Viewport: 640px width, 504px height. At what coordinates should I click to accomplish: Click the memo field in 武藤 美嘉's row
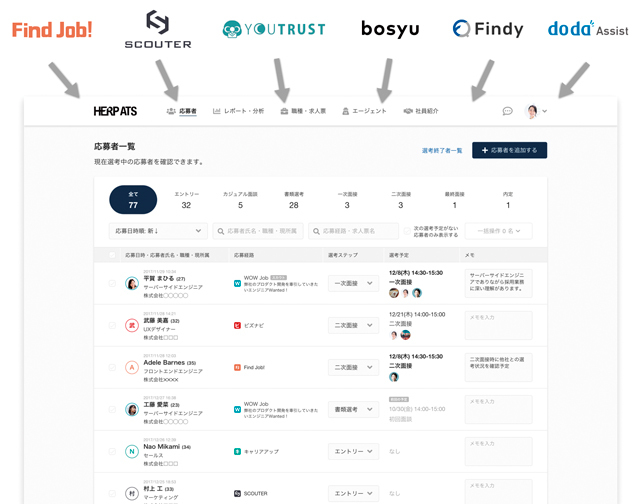[x=498, y=325]
